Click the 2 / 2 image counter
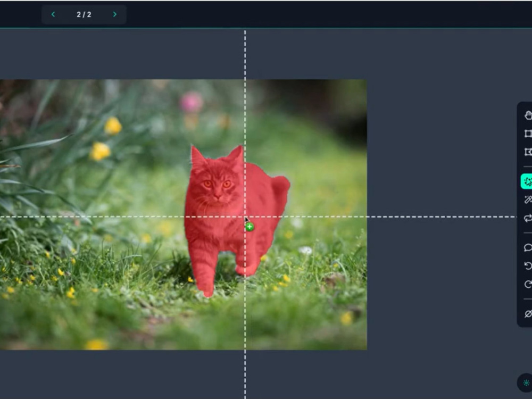The width and height of the screenshot is (532, 399). point(84,14)
